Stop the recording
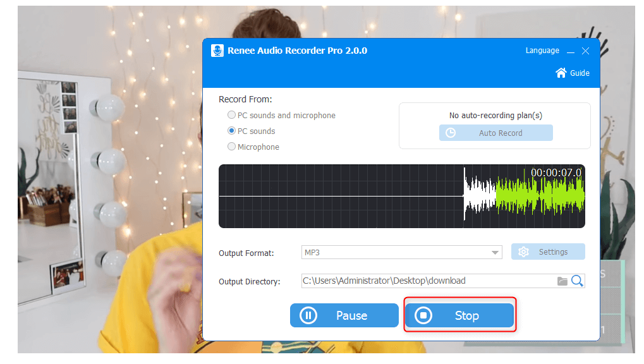Screen dimensions: 644x364 [459, 315]
